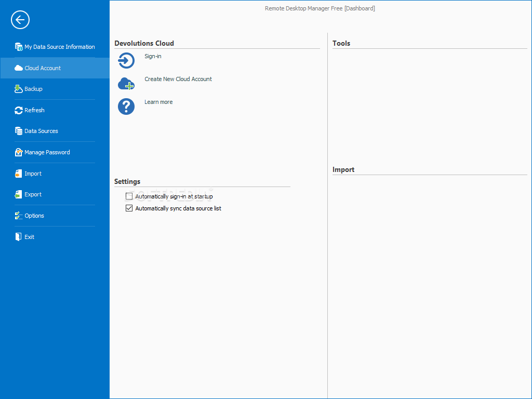The width and height of the screenshot is (532, 399).
Task: Click the back arrow circle button
Action: pyautogui.click(x=20, y=20)
